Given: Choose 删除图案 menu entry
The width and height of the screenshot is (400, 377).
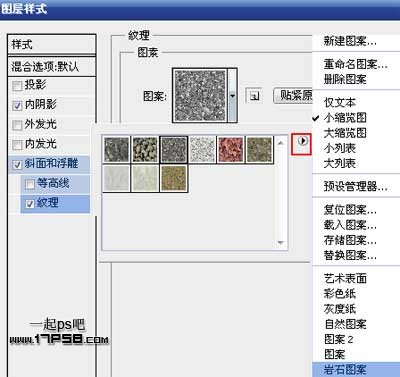Looking at the screenshot, I should click(345, 79).
